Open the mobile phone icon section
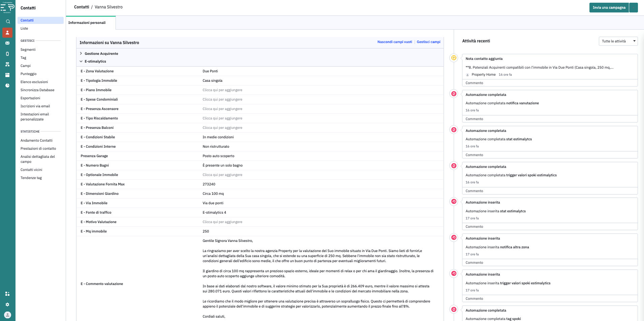The image size is (644, 321). [7, 54]
